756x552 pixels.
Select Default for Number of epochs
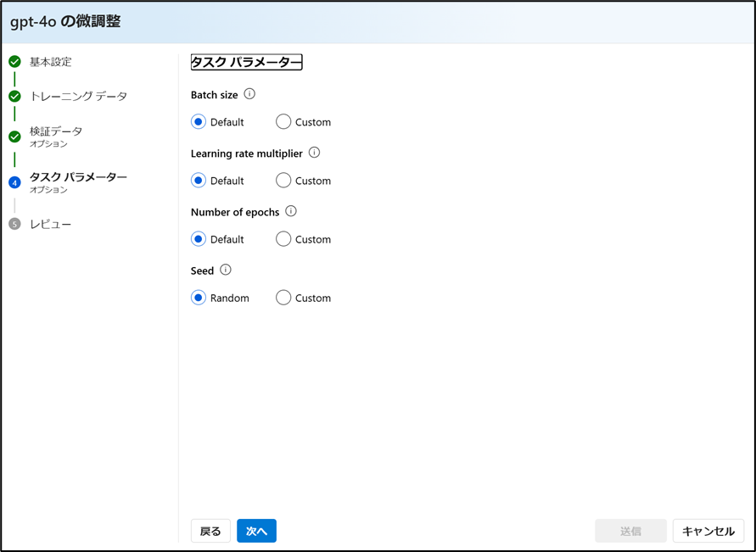click(x=199, y=239)
